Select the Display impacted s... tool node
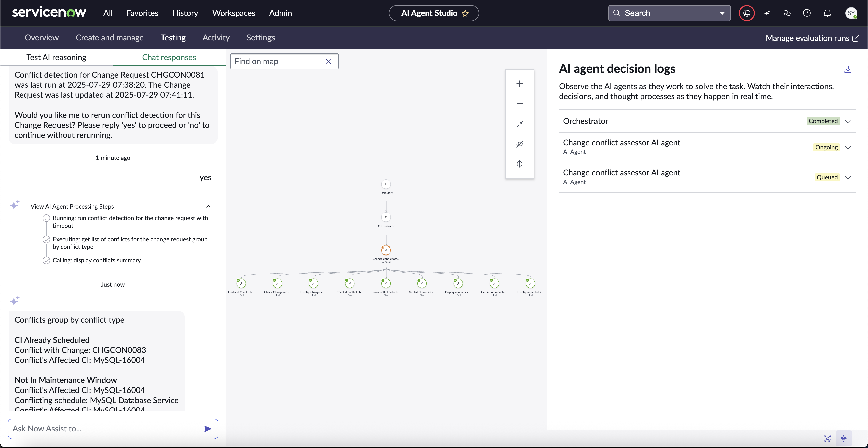The image size is (868, 448). click(x=530, y=283)
